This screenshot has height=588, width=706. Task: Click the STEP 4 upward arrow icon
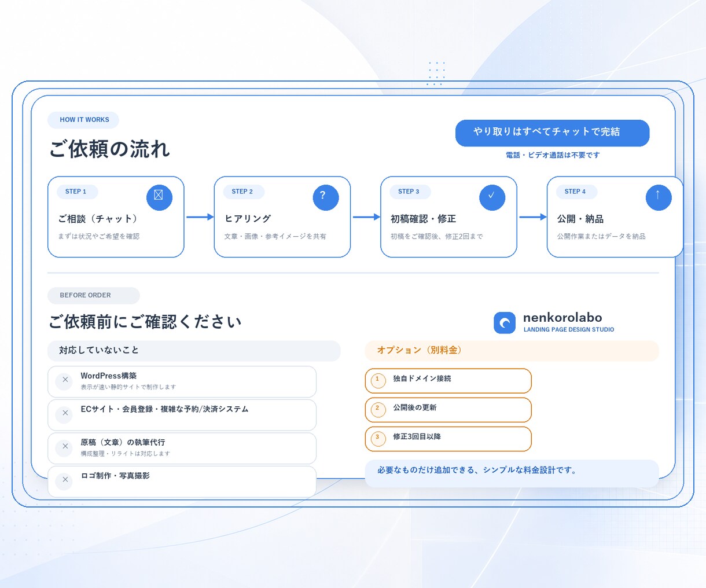[659, 197]
